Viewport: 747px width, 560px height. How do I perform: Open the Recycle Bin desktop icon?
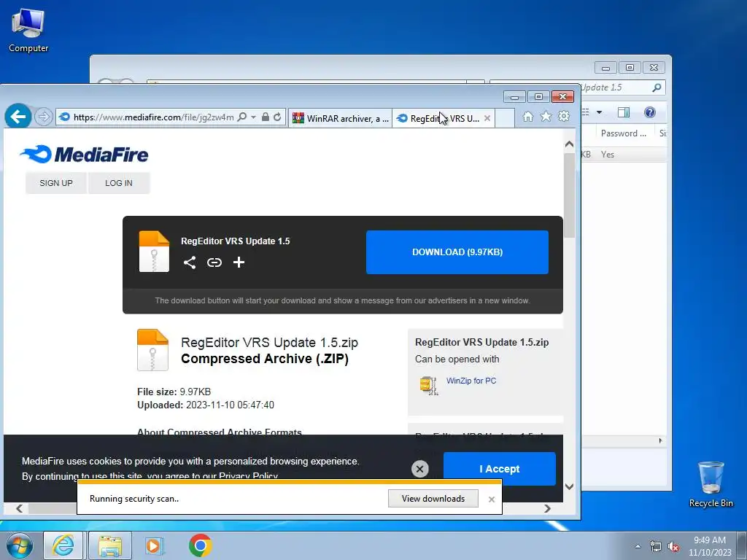711,484
